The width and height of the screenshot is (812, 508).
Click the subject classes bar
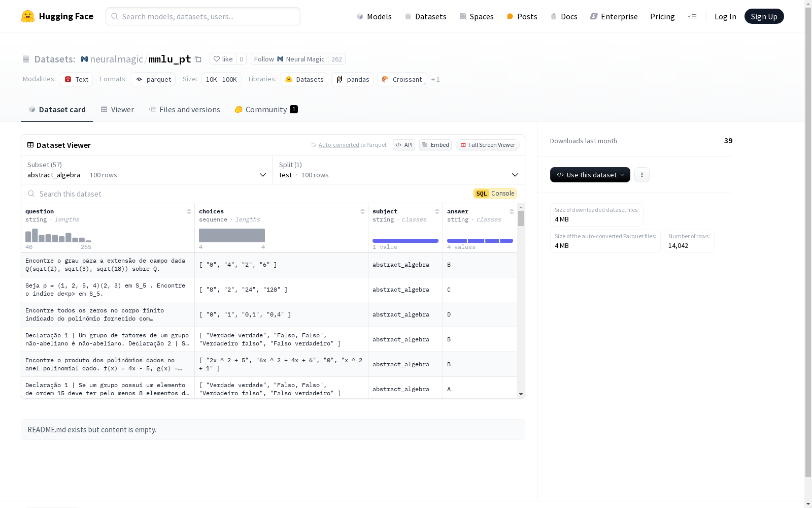(405, 241)
